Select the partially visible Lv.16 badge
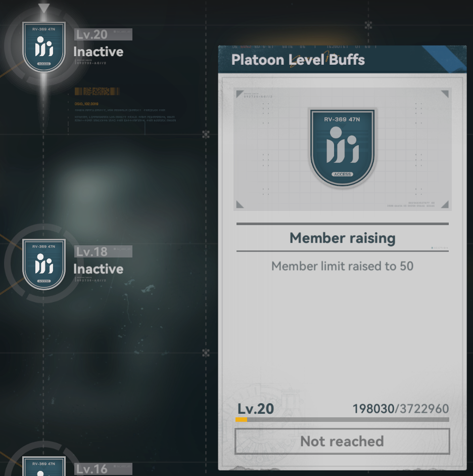The image size is (473, 476). pyautogui.click(x=44, y=466)
